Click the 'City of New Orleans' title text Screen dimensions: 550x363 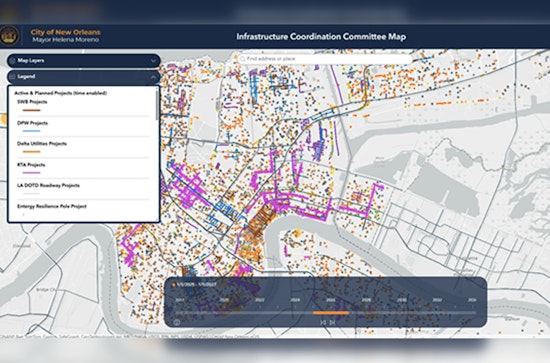pos(66,32)
